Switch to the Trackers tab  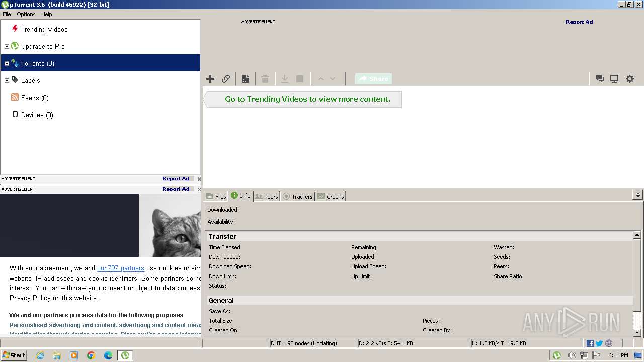pos(297,196)
